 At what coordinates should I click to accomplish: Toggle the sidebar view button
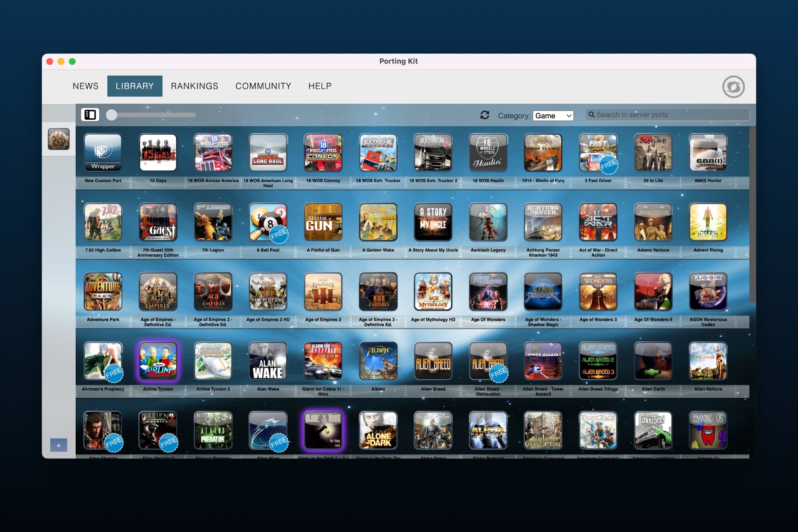click(90, 115)
